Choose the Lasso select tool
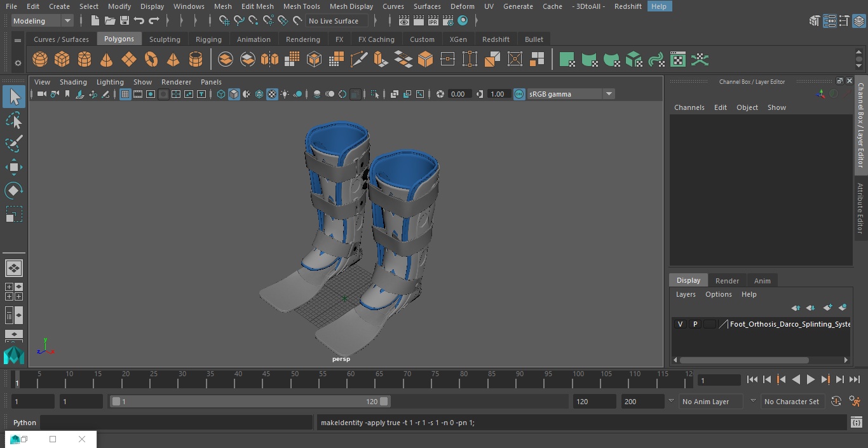Screen dimensions: 868x448 [x=14, y=121]
